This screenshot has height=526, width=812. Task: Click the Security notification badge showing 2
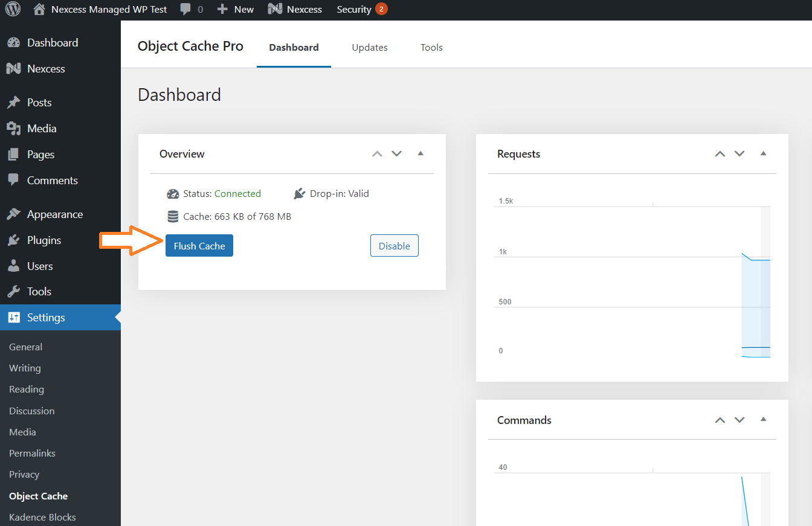pyautogui.click(x=381, y=9)
